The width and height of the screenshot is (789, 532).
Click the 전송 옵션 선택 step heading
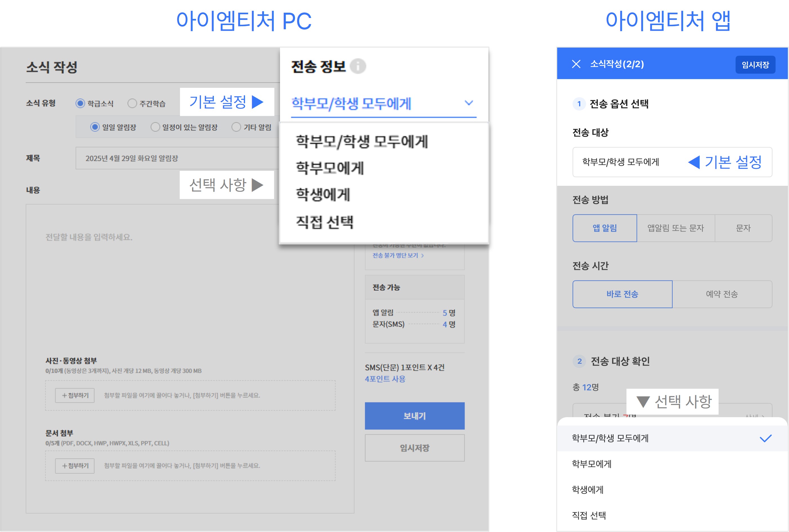tap(619, 104)
